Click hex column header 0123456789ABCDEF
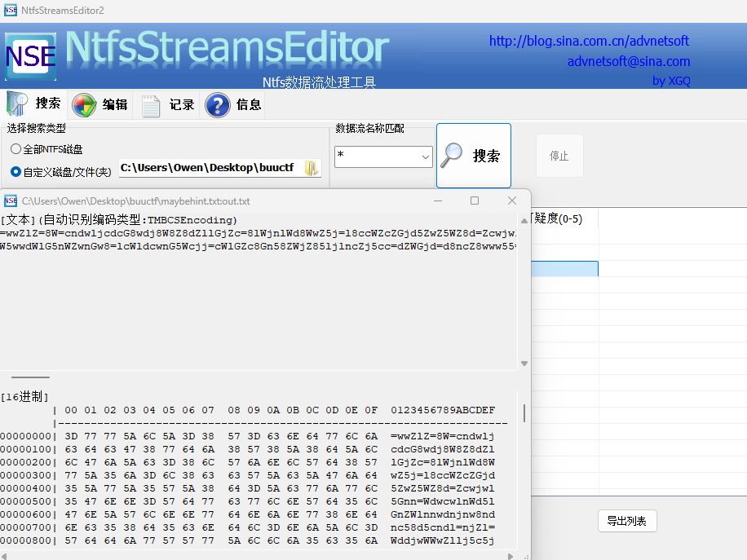747x560 pixels. tap(443, 410)
